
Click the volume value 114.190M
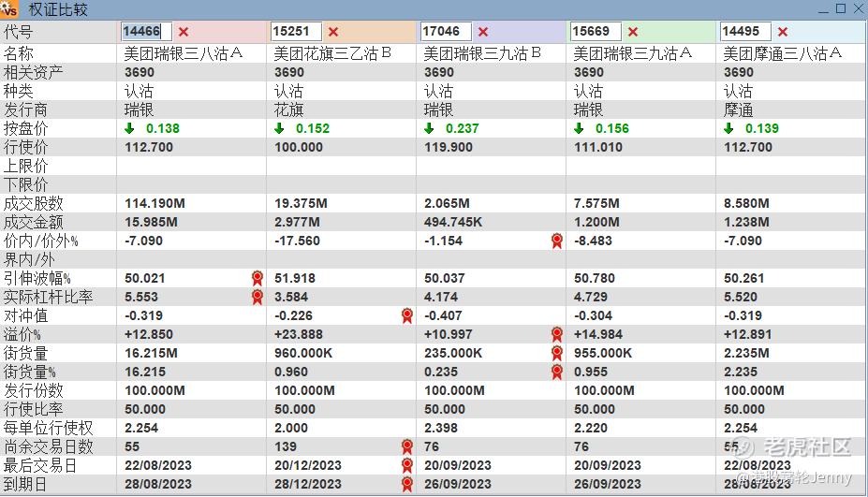point(155,203)
